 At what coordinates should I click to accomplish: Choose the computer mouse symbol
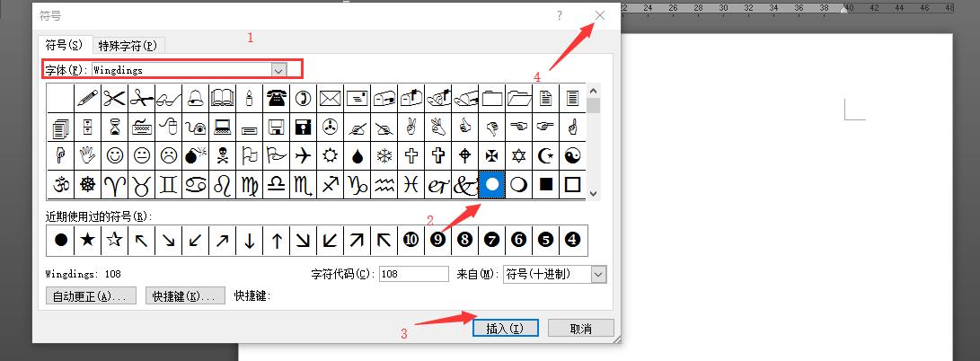(x=169, y=127)
